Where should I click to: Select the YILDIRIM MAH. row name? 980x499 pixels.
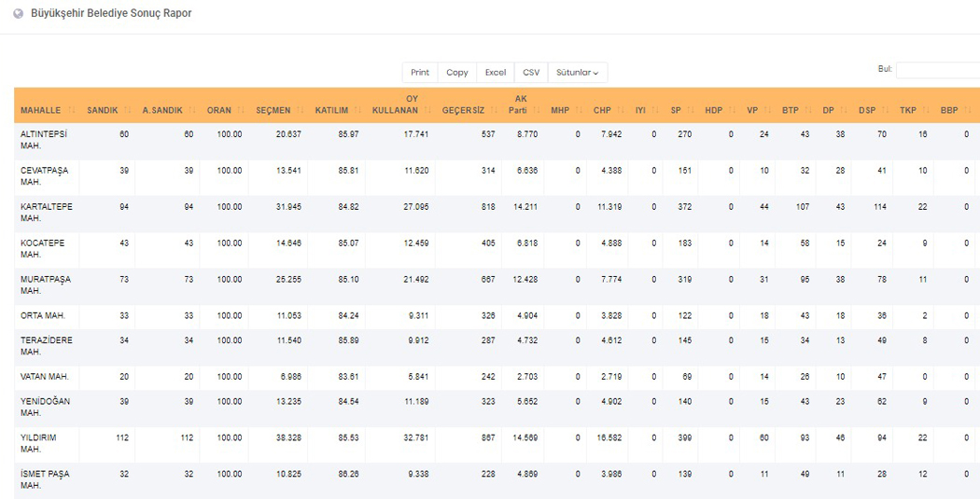pyautogui.click(x=38, y=443)
